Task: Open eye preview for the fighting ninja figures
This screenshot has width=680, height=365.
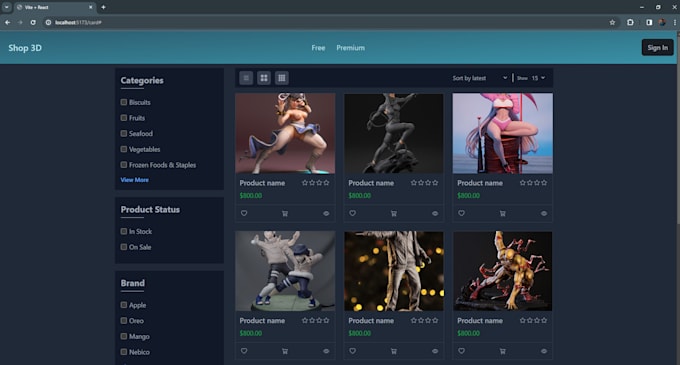Action: pos(326,351)
